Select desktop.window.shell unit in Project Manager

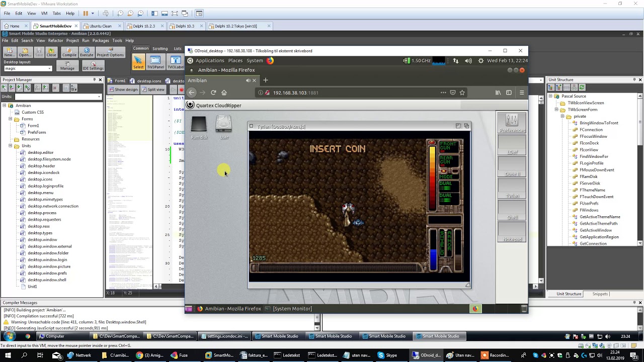coord(47,280)
